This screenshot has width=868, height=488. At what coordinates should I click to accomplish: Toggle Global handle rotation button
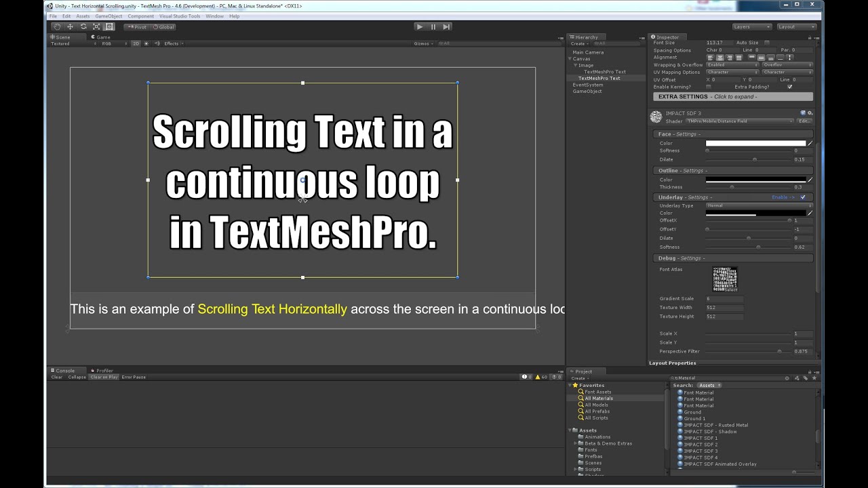(x=163, y=26)
